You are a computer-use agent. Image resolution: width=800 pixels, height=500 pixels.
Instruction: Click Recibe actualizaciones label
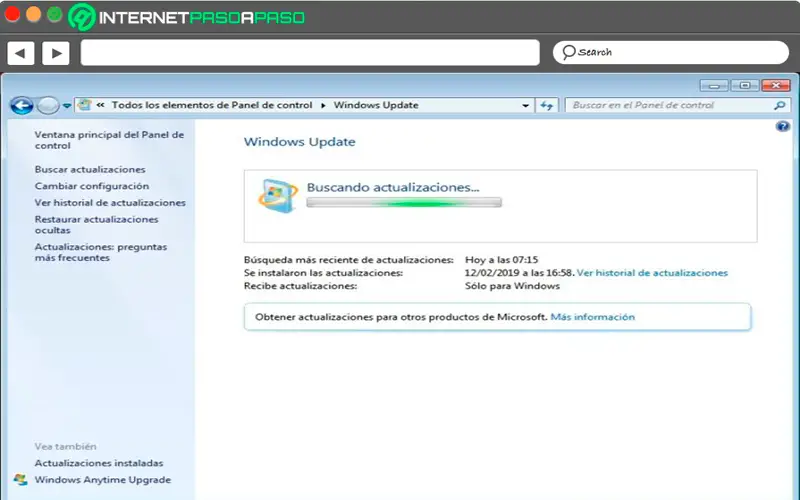coord(301,286)
